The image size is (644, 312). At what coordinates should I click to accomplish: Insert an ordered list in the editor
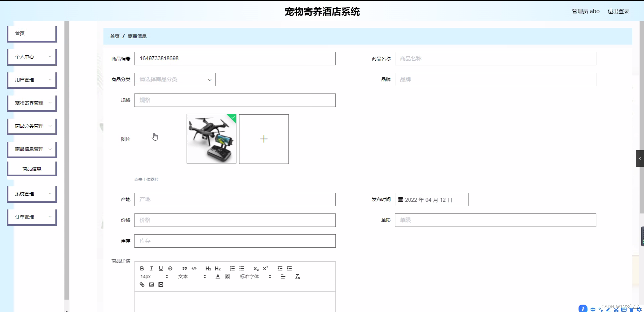232,268
